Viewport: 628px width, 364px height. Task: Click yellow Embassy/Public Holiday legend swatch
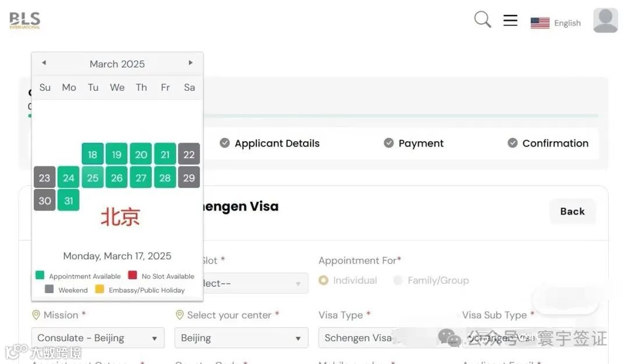pyautogui.click(x=100, y=289)
